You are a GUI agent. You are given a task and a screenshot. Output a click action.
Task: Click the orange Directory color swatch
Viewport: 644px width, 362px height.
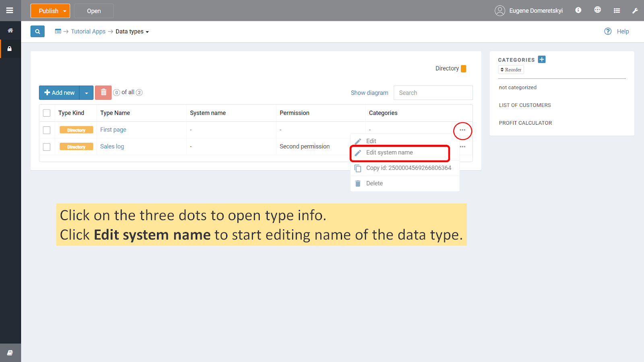[x=463, y=69]
